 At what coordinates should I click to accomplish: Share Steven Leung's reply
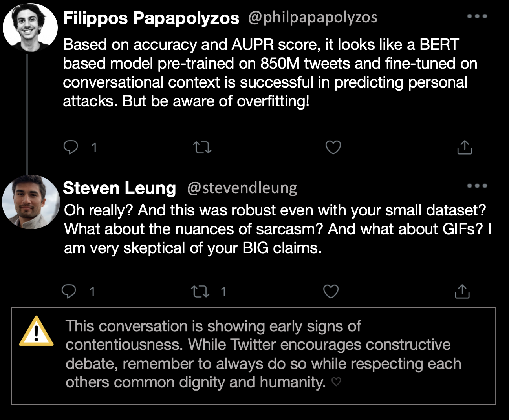(x=462, y=292)
